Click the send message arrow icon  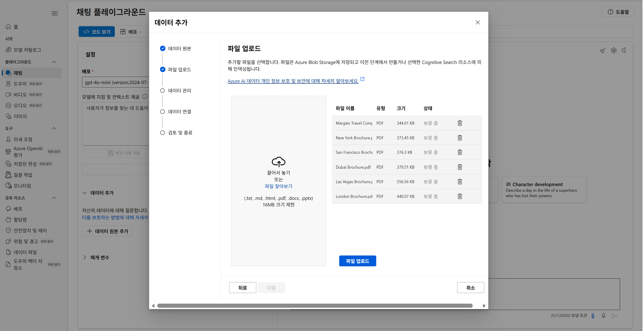pos(614,316)
